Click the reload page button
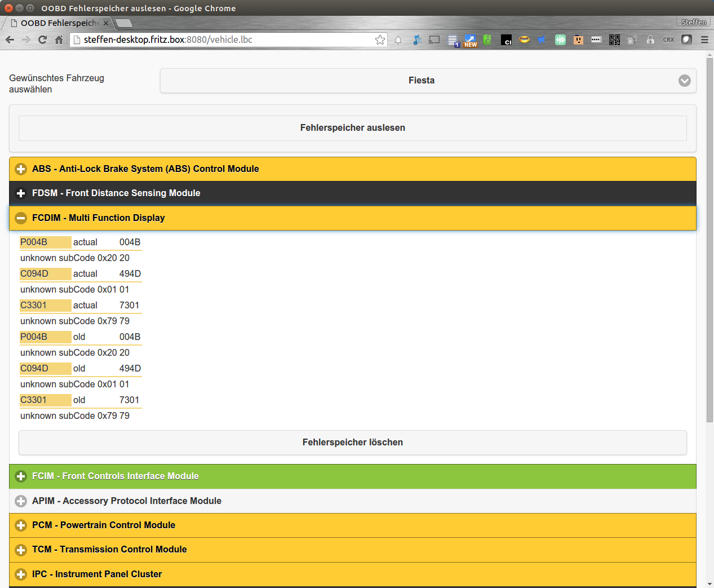 (x=42, y=39)
